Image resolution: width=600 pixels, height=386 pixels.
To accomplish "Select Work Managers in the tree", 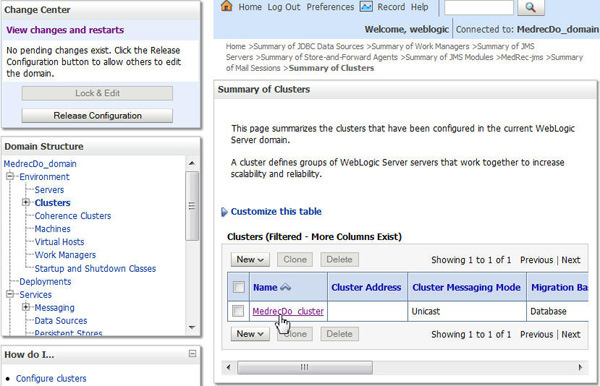I will 65,255.
